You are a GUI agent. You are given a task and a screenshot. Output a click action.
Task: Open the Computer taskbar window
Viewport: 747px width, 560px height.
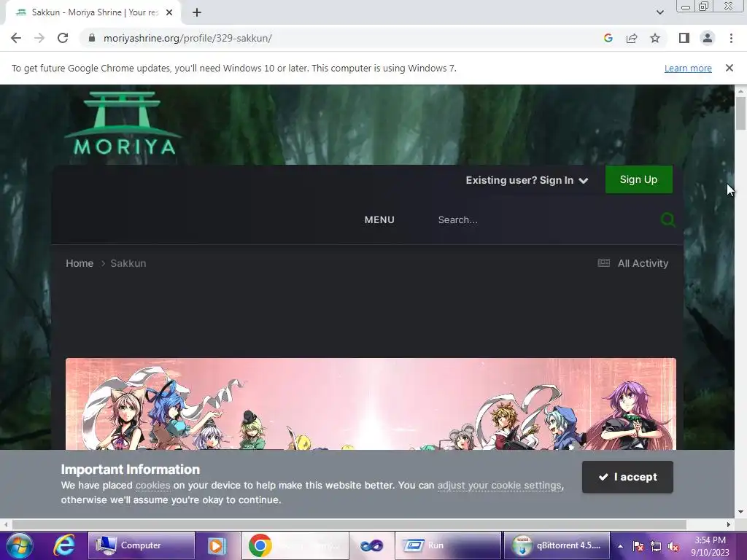142,545
